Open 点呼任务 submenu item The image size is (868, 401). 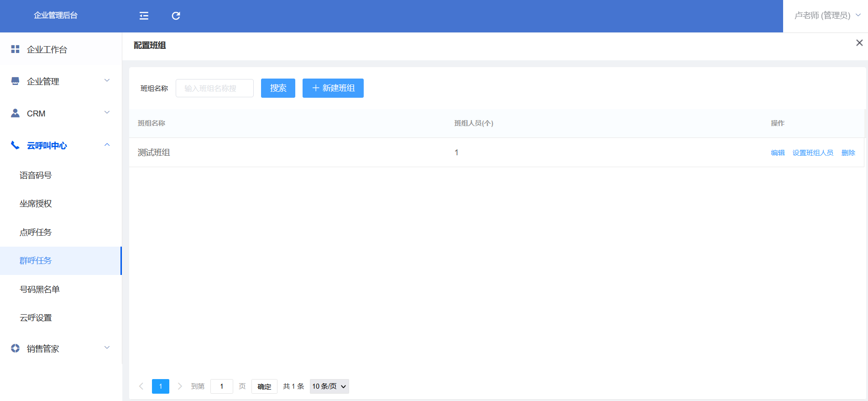click(61, 232)
